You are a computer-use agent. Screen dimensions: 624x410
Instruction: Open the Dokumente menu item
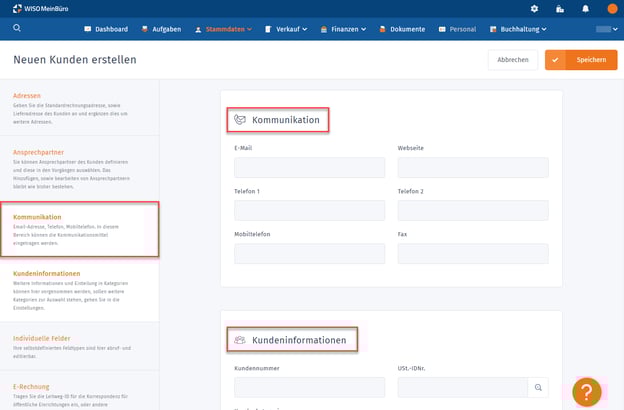(402, 30)
